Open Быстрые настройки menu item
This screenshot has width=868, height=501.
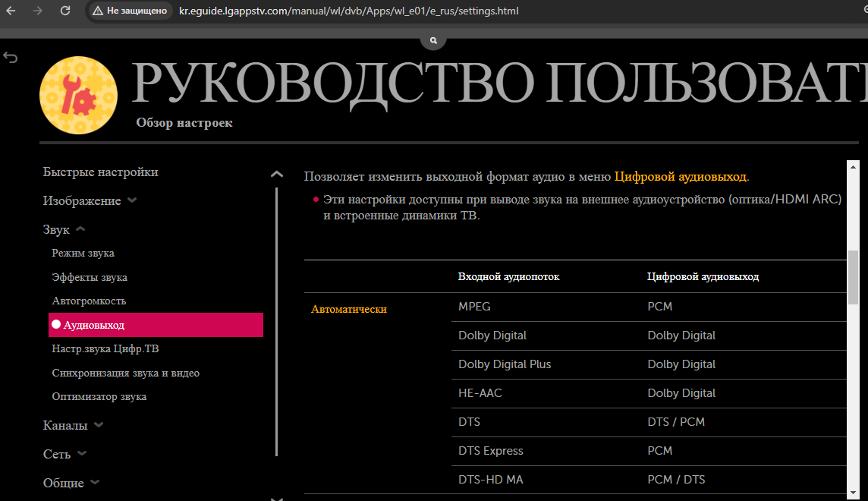[x=100, y=172]
